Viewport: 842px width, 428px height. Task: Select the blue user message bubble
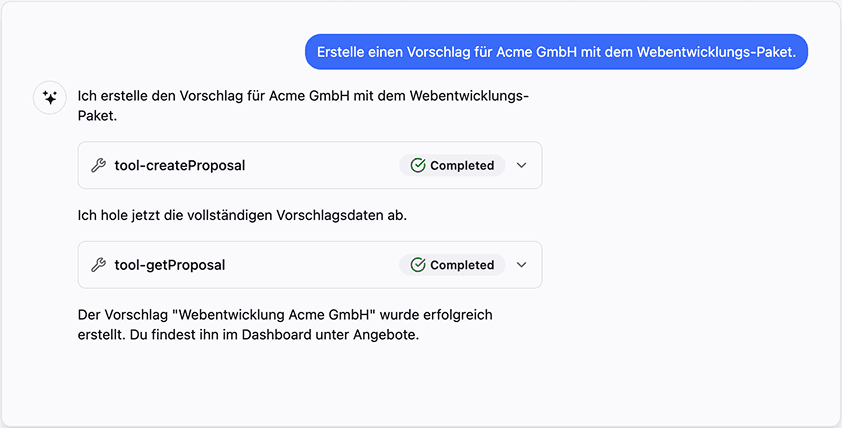pos(556,52)
